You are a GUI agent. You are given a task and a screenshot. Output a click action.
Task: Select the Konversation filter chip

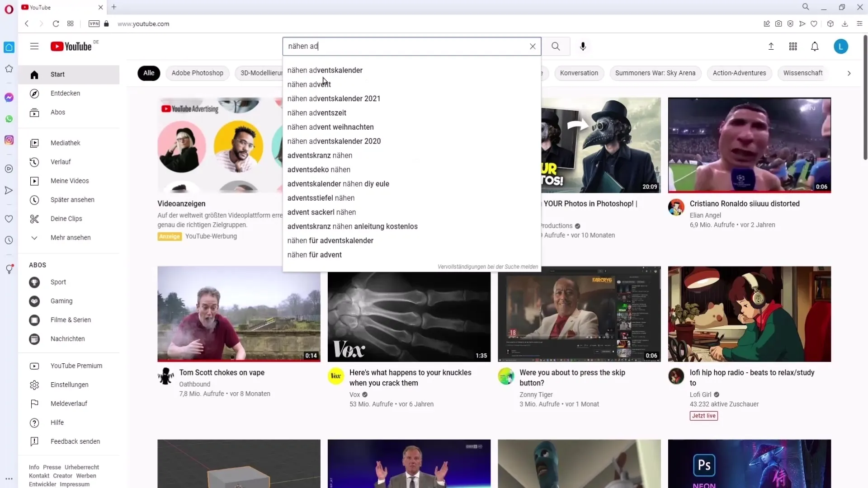click(579, 73)
